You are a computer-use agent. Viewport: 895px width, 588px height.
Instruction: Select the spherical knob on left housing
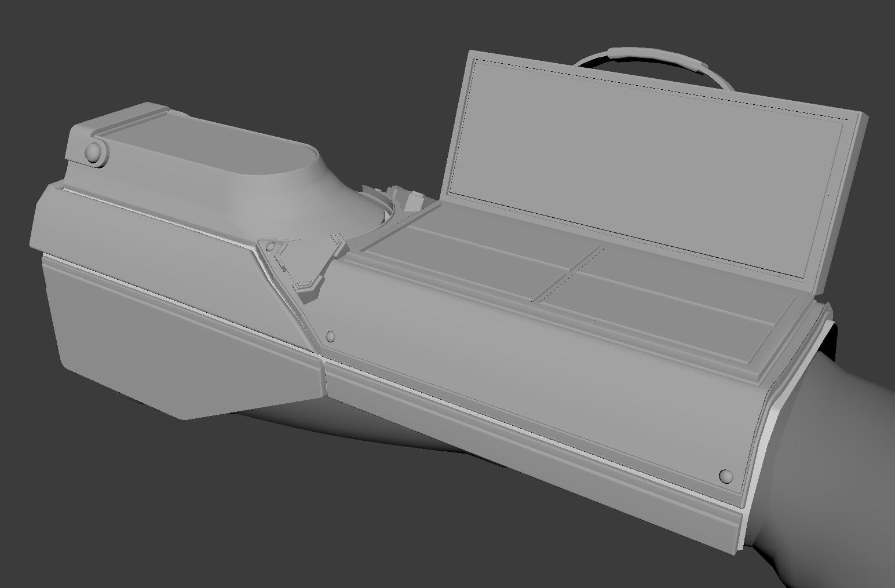94,153
